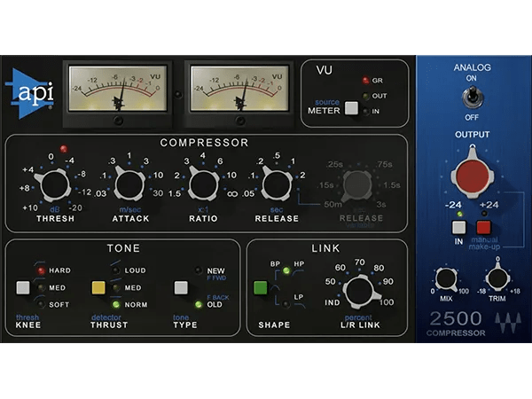The image size is (532, 399).
Task: Click the hard knee curve icon
Action: click(x=39, y=263)
